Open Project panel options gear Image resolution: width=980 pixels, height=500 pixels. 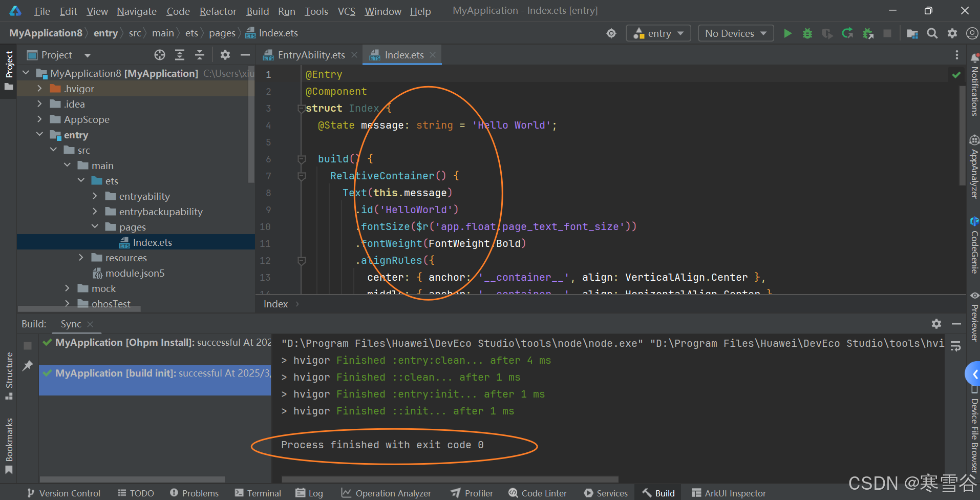tap(225, 55)
